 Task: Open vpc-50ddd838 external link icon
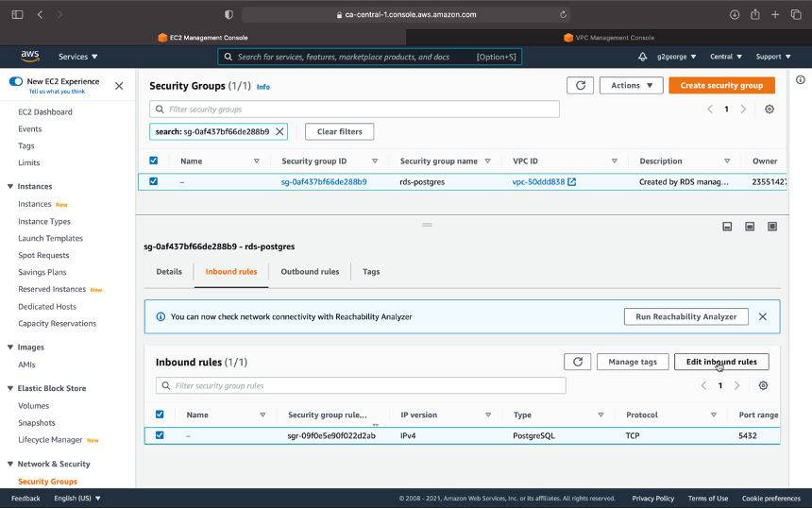(572, 181)
